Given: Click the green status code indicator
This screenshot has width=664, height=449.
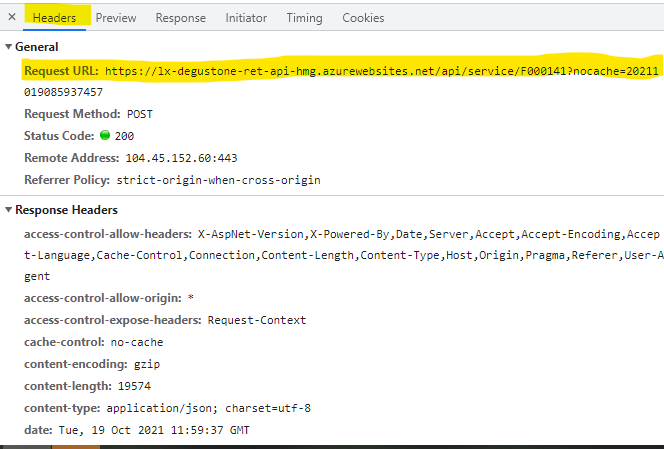Looking at the screenshot, I should [x=105, y=136].
